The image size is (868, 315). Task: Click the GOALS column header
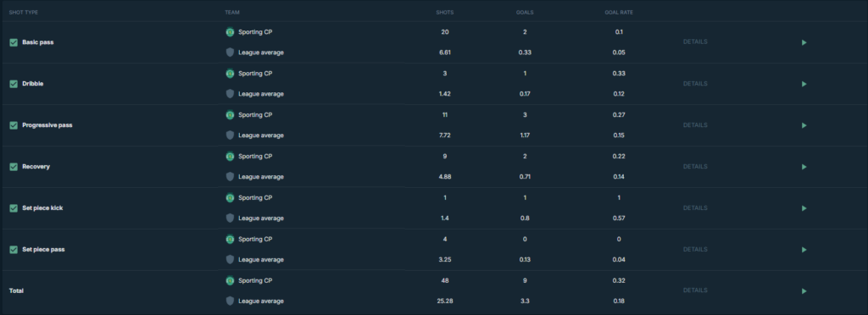tap(524, 12)
